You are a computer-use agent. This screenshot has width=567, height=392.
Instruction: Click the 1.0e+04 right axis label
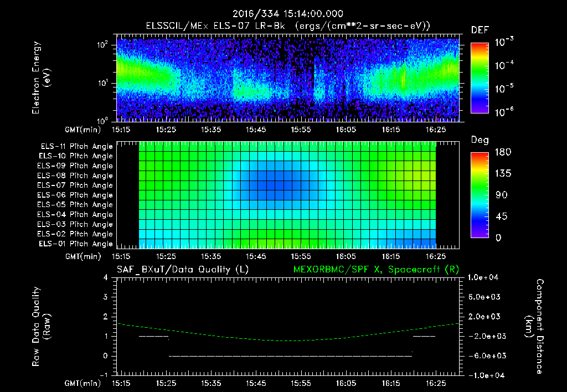click(483, 277)
